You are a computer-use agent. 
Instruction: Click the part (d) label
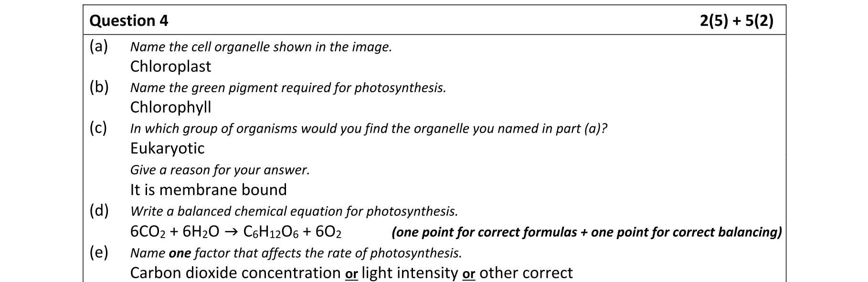99,210
